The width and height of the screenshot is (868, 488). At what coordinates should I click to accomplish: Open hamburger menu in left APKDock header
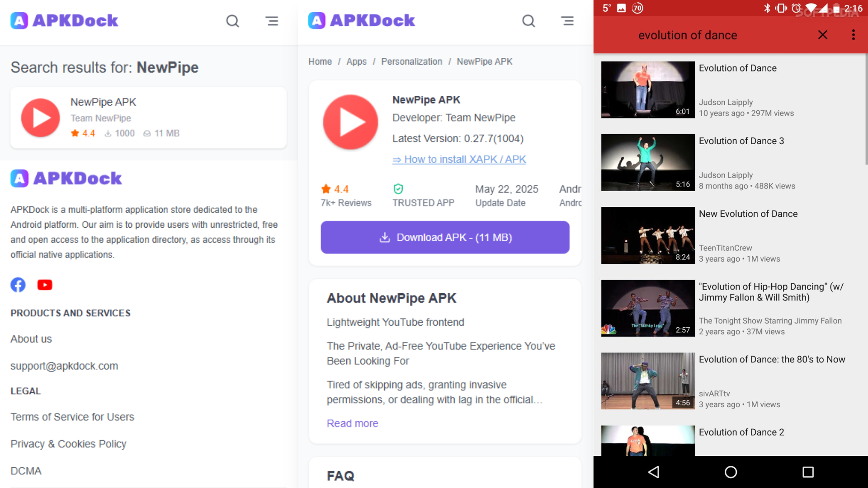272,21
